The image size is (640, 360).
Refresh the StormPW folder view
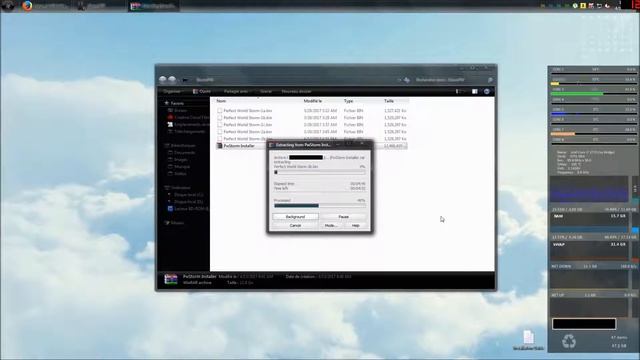[407, 80]
